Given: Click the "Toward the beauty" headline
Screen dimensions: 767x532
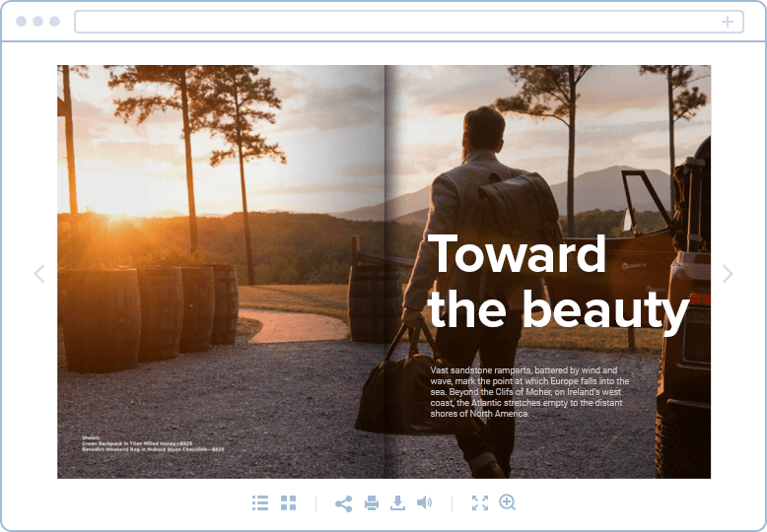Looking at the screenshot, I should (557, 283).
